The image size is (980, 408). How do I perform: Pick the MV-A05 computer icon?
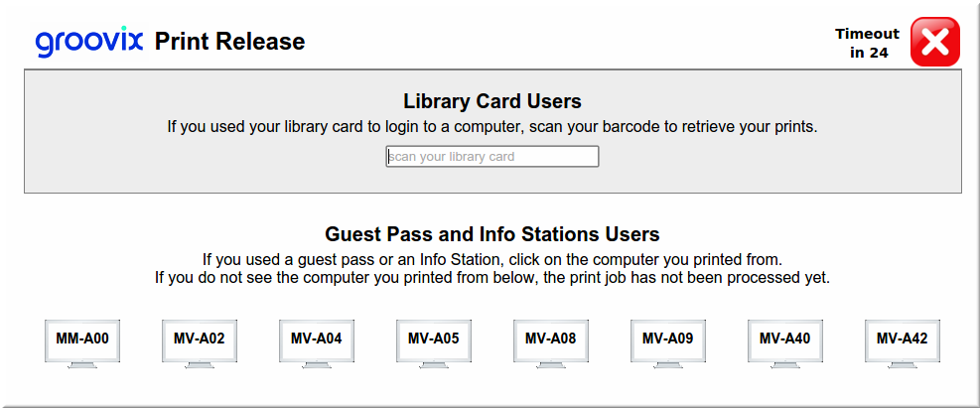click(434, 340)
